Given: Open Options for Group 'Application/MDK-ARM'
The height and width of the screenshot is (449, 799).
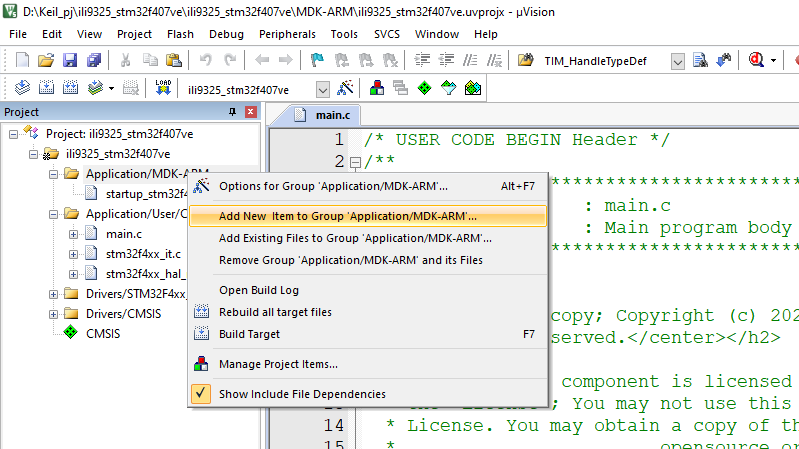Looking at the screenshot, I should (367, 186).
